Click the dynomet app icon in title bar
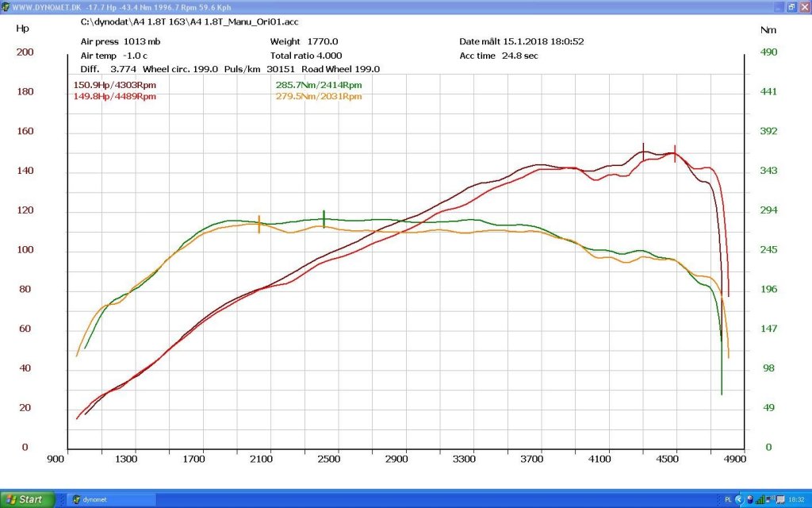Screen dimensions: 812x508 click(6, 6)
